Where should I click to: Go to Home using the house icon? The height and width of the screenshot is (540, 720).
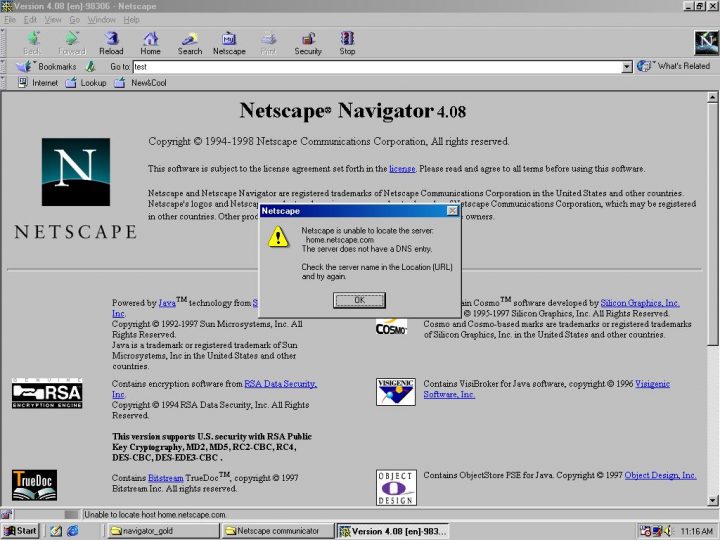click(x=150, y=43)
